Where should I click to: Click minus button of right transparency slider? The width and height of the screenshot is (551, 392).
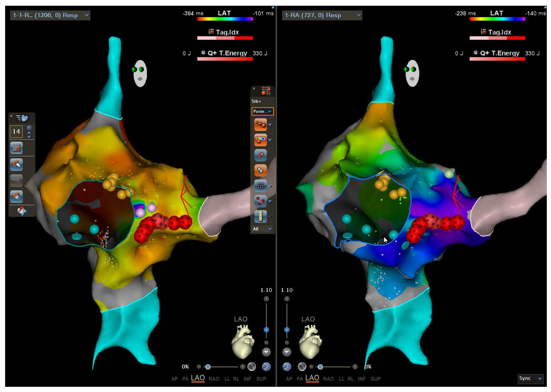coord(311,367)
